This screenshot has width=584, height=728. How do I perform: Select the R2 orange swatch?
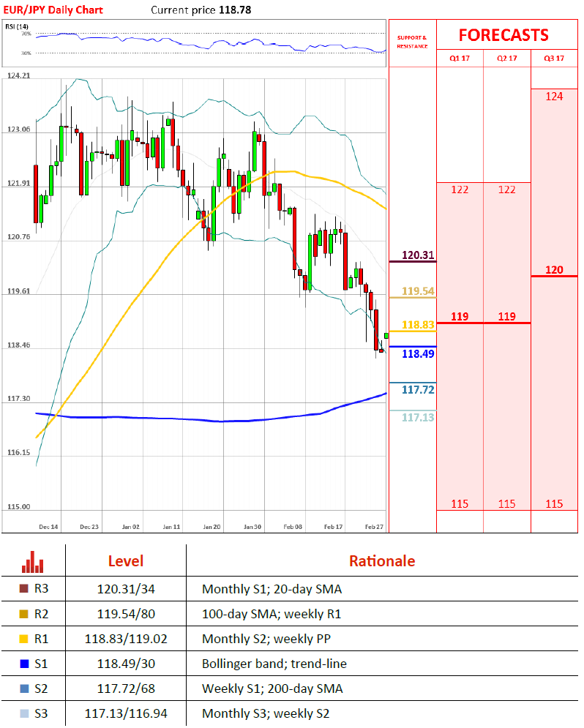(x=23, y=614)
